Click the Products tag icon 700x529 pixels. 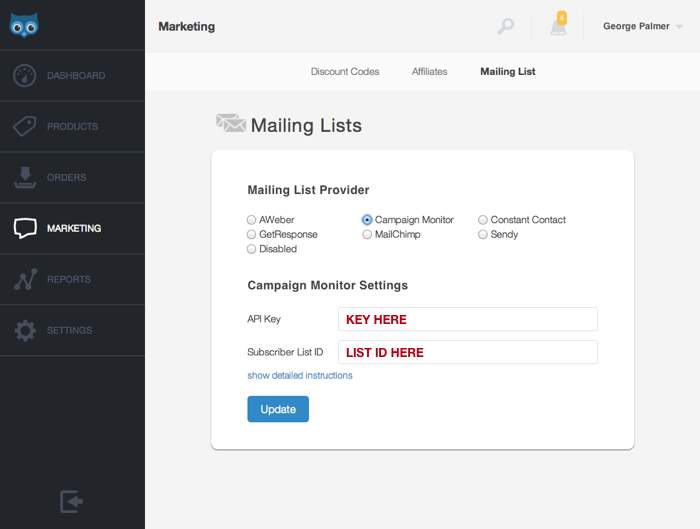click(25, 126)
